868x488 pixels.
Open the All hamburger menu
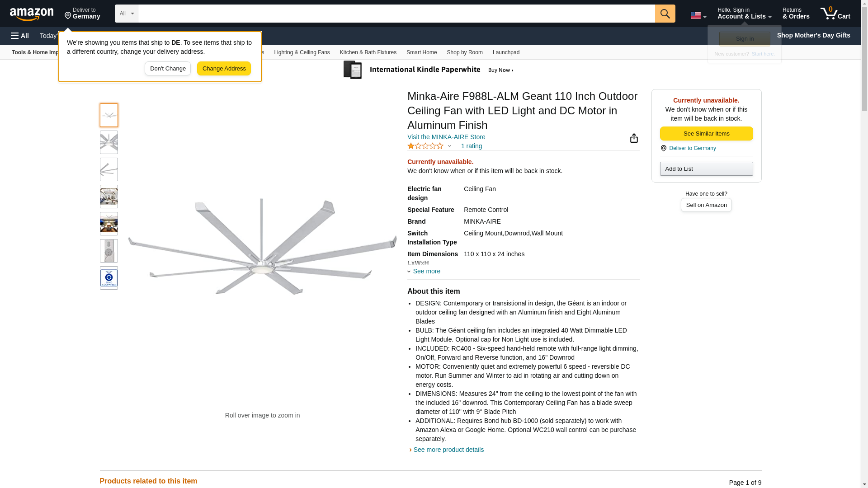tap(20, 36)
